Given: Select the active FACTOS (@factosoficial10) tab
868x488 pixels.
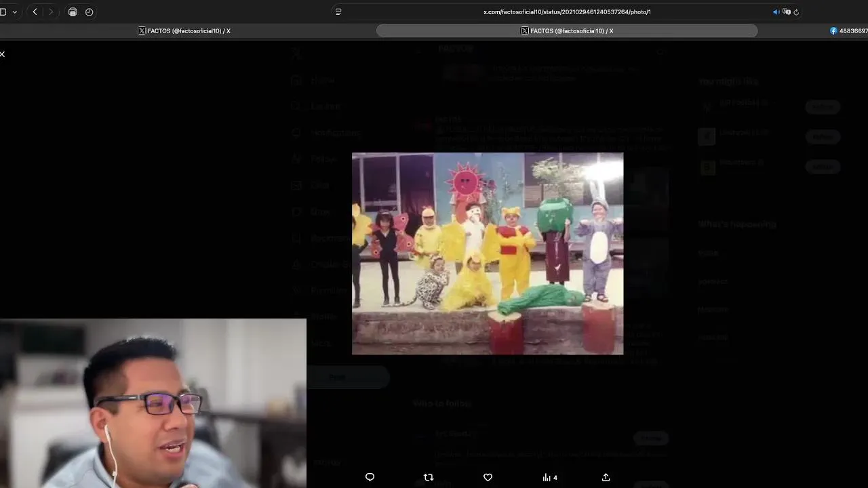Looking at the screenshot, I should [x=567, y=30].
